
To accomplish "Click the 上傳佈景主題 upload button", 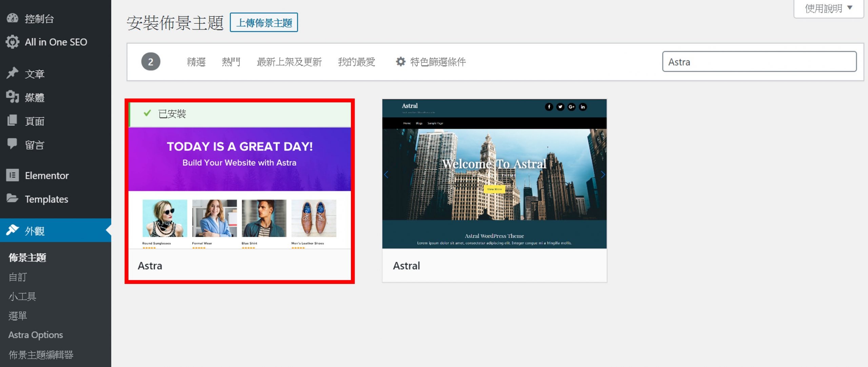I will (264, 23).
